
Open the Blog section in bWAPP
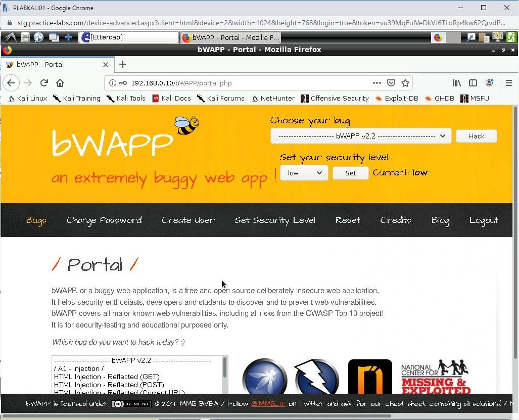(440, 220)
